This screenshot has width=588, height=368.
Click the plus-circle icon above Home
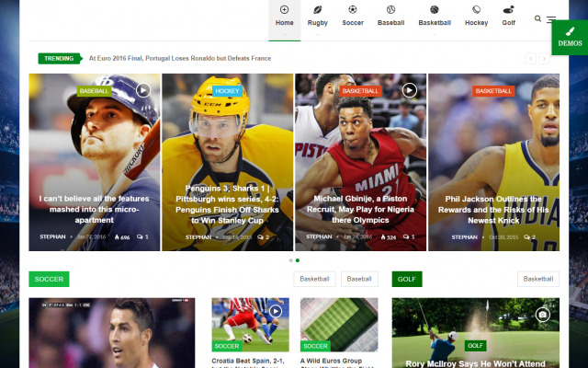(x=284, y=9)
